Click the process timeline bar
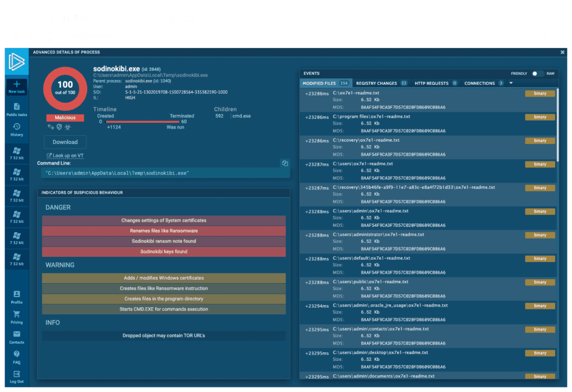Viewport: 572px width, 392px height. coord(142,122)
